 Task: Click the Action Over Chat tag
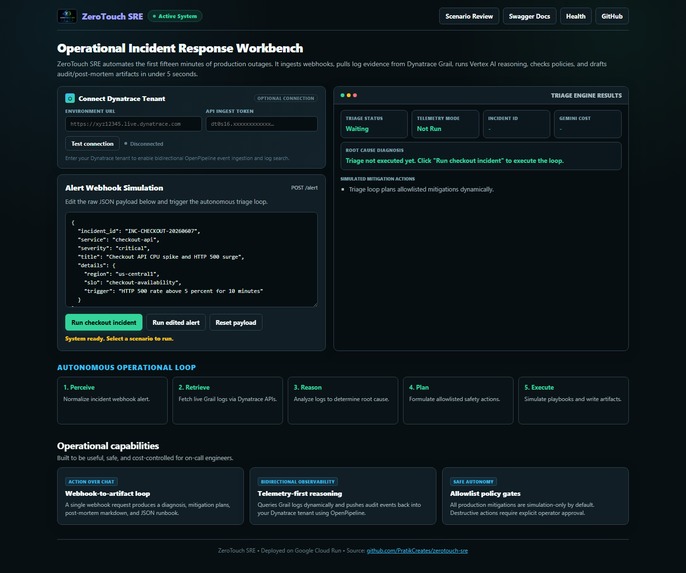tap(91, 482)
